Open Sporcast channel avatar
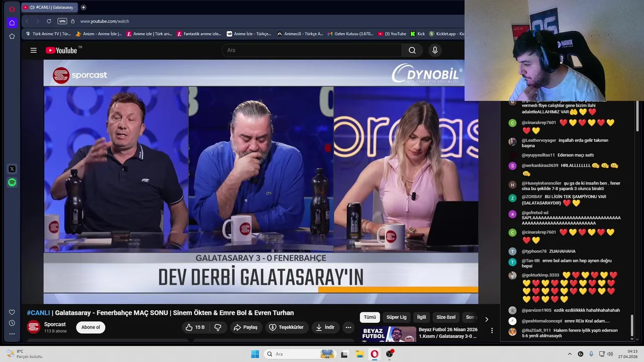Screen dimensions: 644x362 tap(34, 327)
